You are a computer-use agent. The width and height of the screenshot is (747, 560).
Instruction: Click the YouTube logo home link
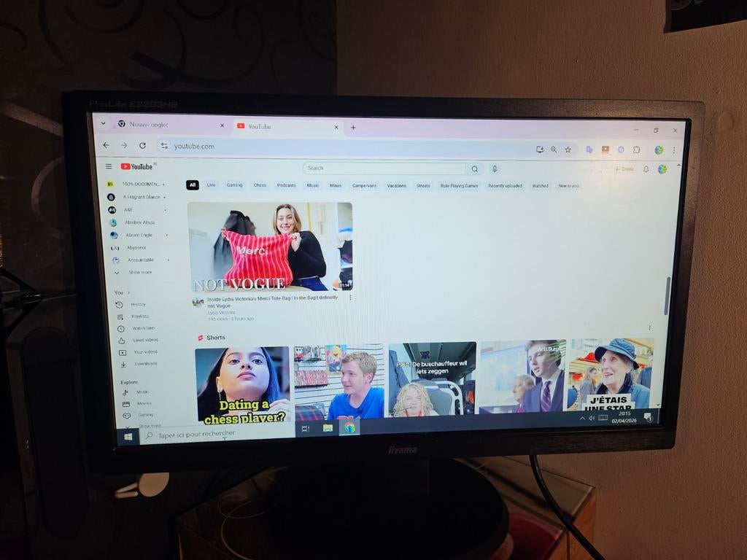click(x=137, y=166)
